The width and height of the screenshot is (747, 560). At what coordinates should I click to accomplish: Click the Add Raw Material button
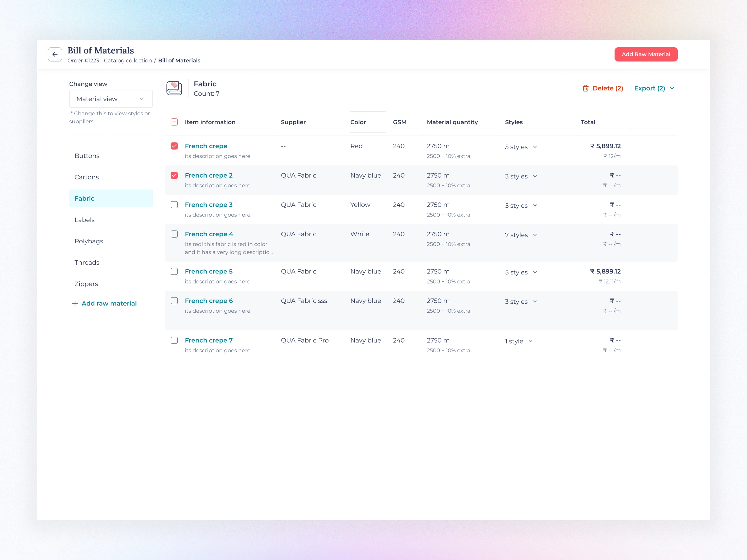click(x=645, y=54)
